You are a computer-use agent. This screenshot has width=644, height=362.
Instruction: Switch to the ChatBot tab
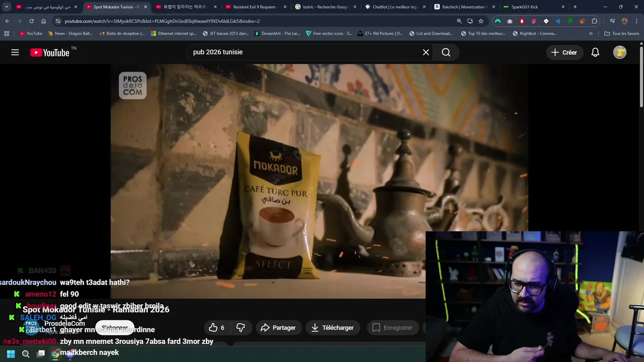click(x=395, y=7)
